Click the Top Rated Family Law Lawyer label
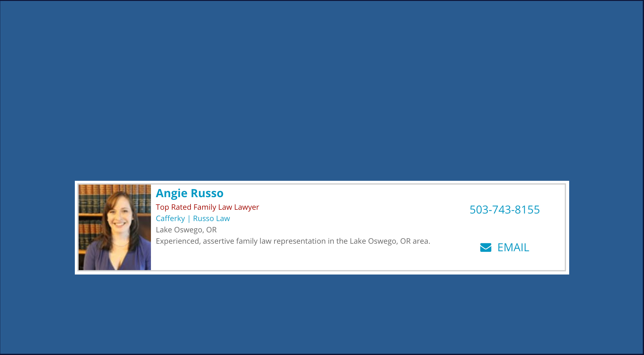 208,207
